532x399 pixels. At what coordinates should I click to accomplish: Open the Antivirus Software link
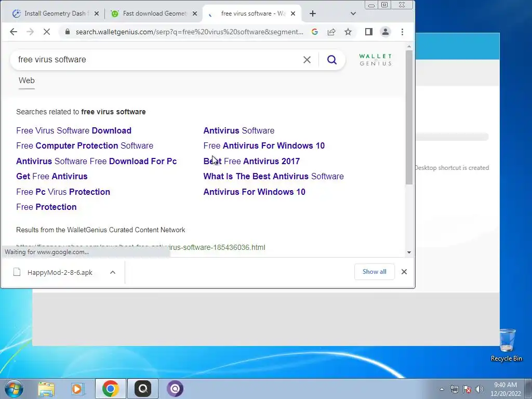click(x=239, y=130)
